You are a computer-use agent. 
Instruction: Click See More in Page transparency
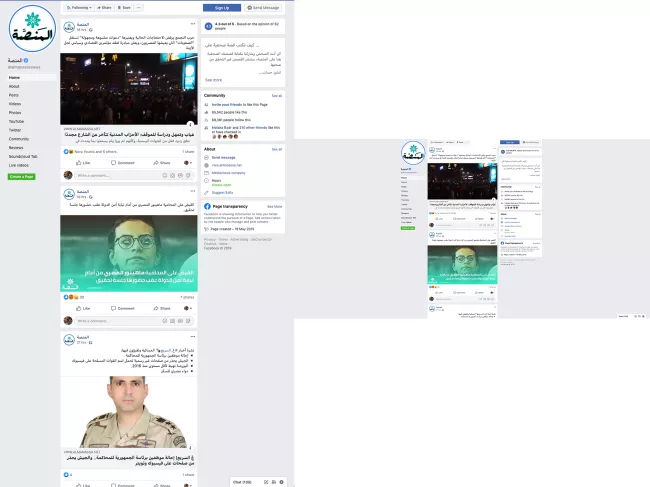coord(274,206)
